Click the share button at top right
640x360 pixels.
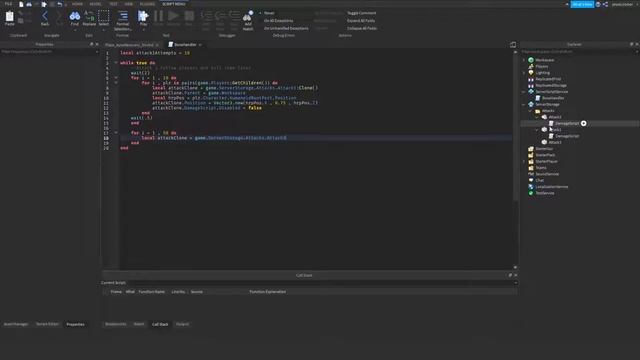pos(605,4)
